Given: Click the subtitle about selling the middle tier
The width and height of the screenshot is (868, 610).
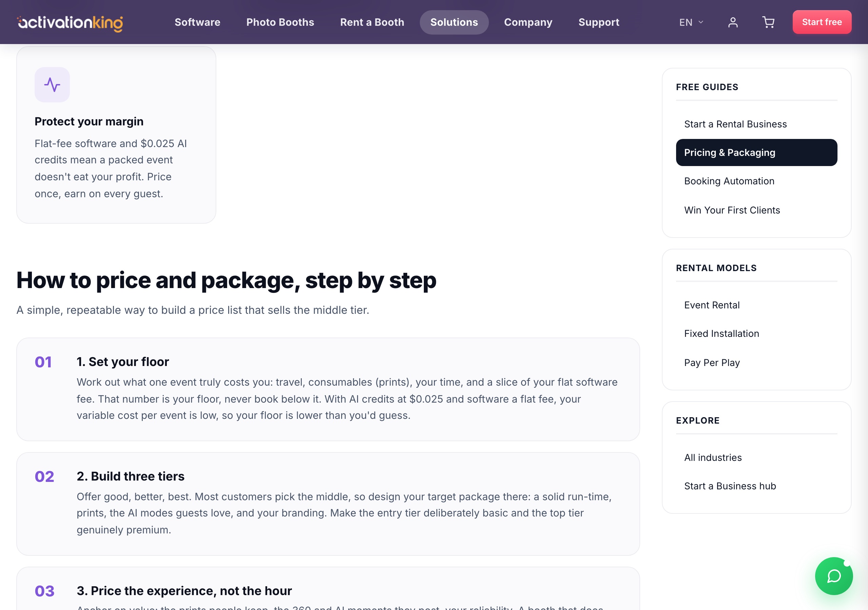Looking at the screenshot, I should [193, 310].
